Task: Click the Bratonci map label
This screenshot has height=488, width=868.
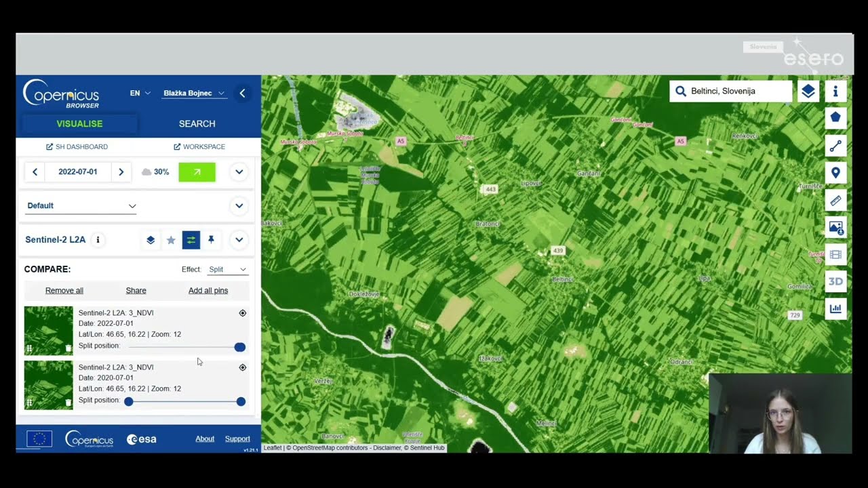Action: (x=488, y=224)
